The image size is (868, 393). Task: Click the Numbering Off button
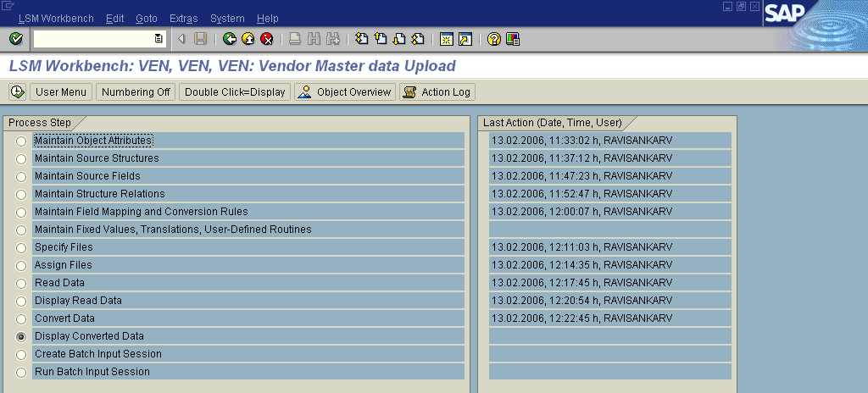click(x=136, y=91)
